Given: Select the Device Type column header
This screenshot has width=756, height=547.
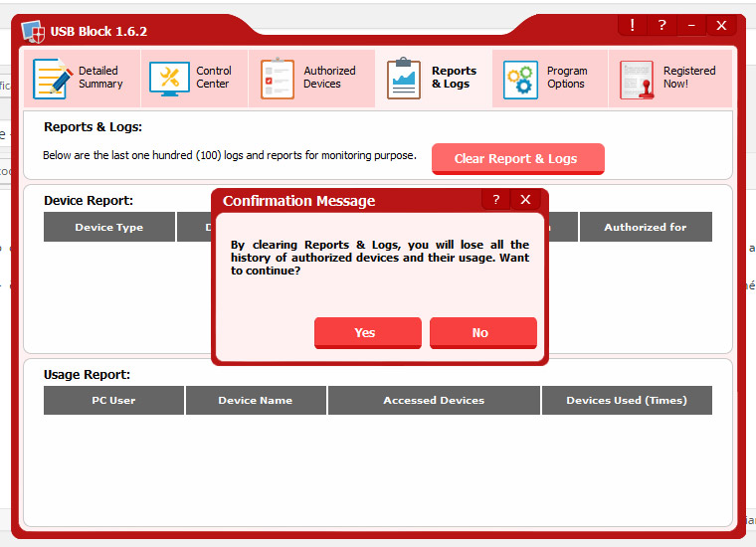Looking at the screenshot, I should pos(109,227).
